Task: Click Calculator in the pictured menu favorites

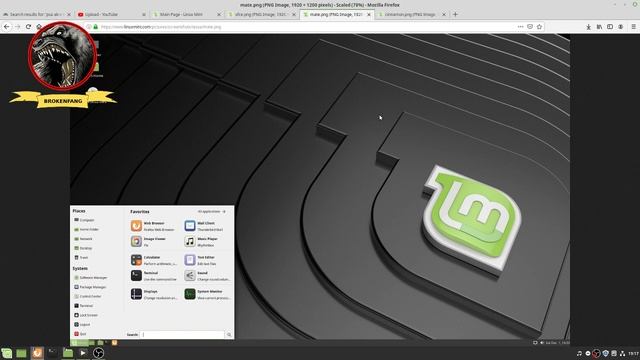Action: [154, 260]
